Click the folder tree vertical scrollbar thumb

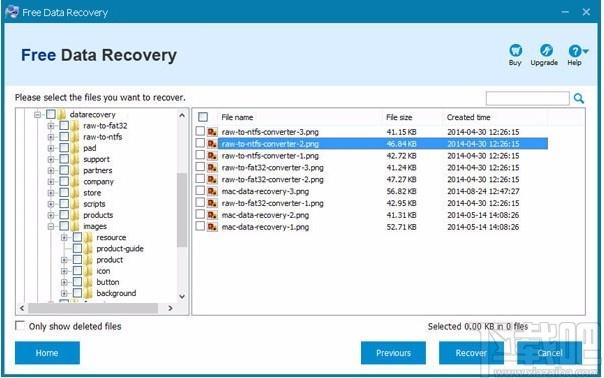tap(182, 210)
